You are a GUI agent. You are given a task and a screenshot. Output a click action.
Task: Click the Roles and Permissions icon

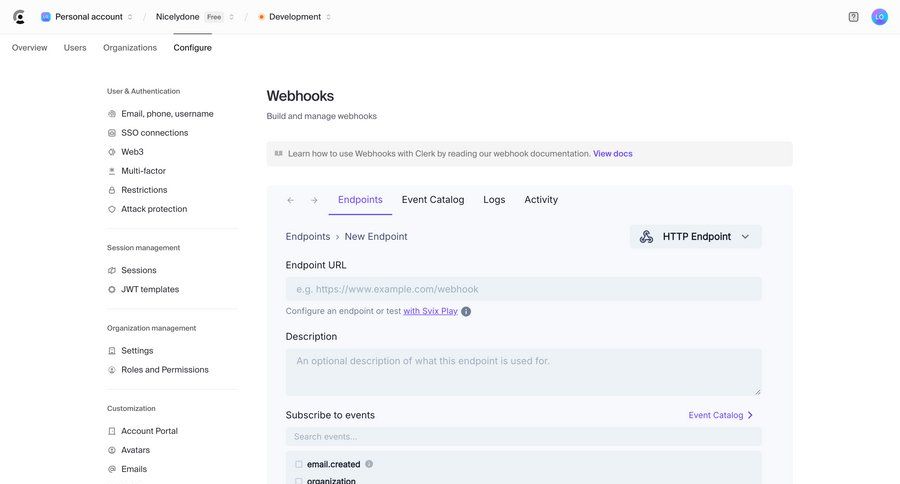pos(112,370)
